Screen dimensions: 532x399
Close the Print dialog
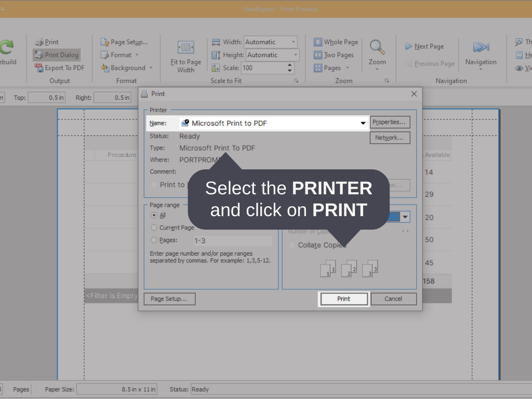(414, 94)
